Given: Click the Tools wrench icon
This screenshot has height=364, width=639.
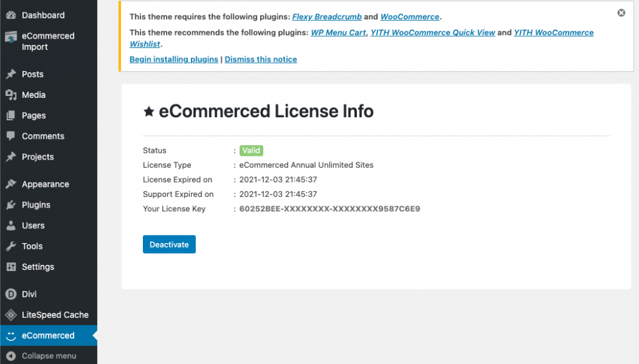Looking at the screenshot, I should 11,246.
